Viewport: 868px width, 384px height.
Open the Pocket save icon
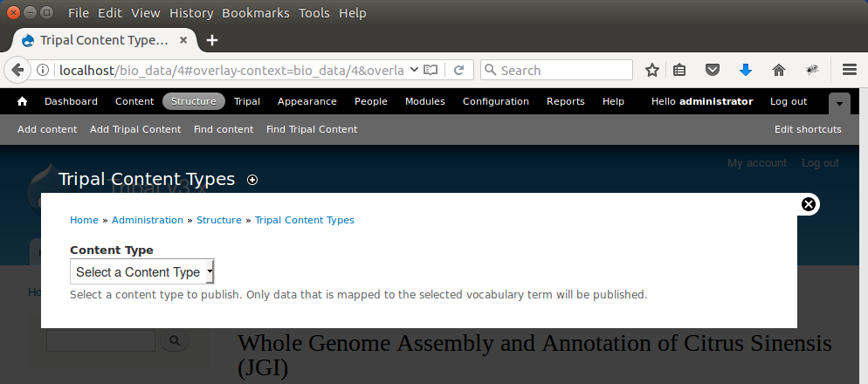(713, 70)
